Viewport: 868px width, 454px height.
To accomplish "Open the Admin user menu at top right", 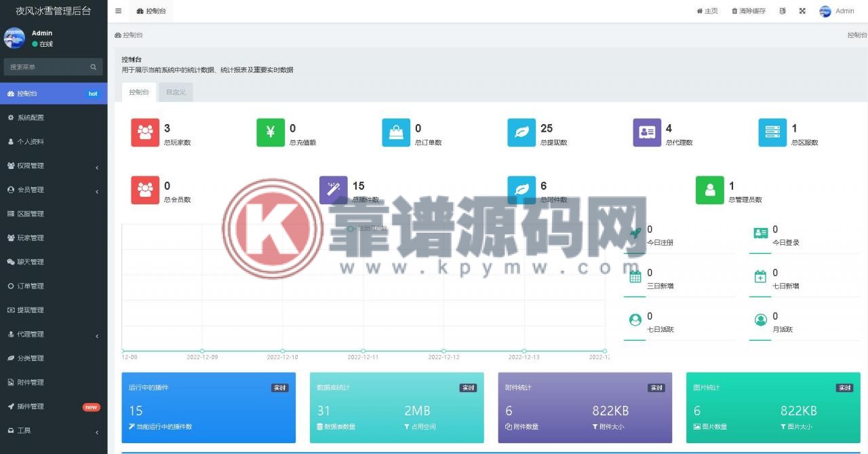I will pos(837,11).
